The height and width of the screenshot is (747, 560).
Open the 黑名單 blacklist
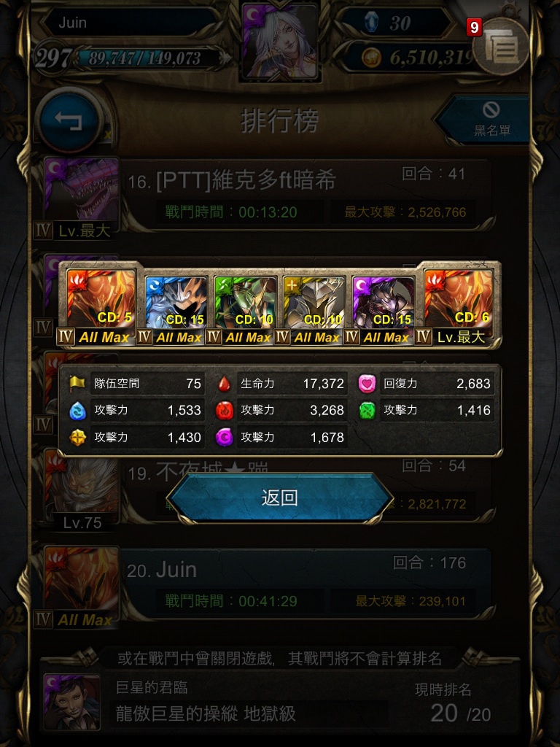click(x=486, y=120)
